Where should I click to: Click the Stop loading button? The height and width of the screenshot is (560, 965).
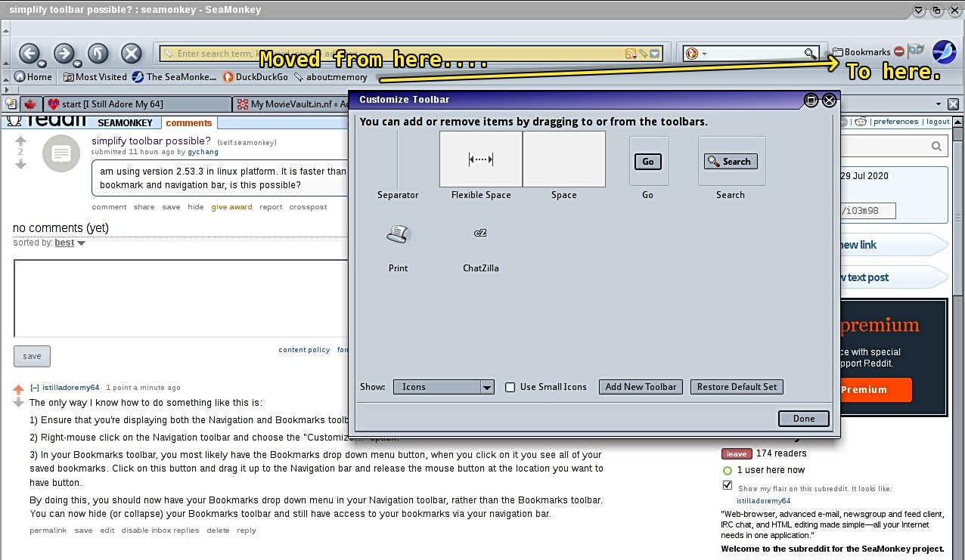[132, 53]
